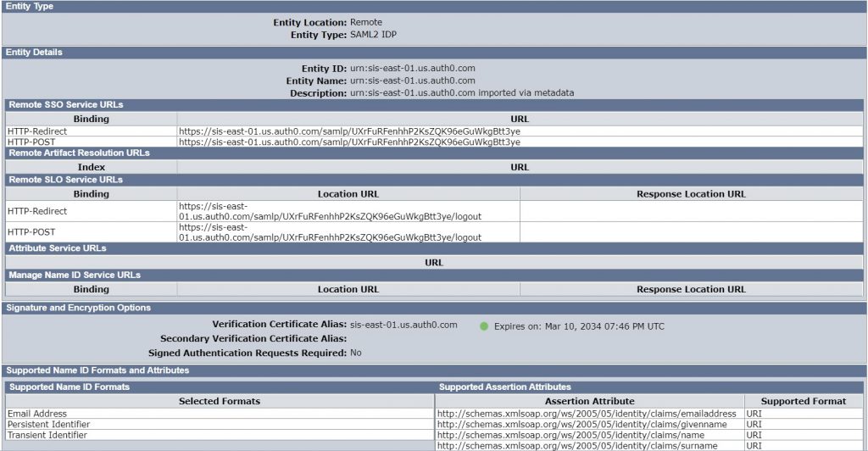This screenshot has width=868, height=451.
Task: Click Manage Name ID Location URL column header
Action: (x=348, y=289)
